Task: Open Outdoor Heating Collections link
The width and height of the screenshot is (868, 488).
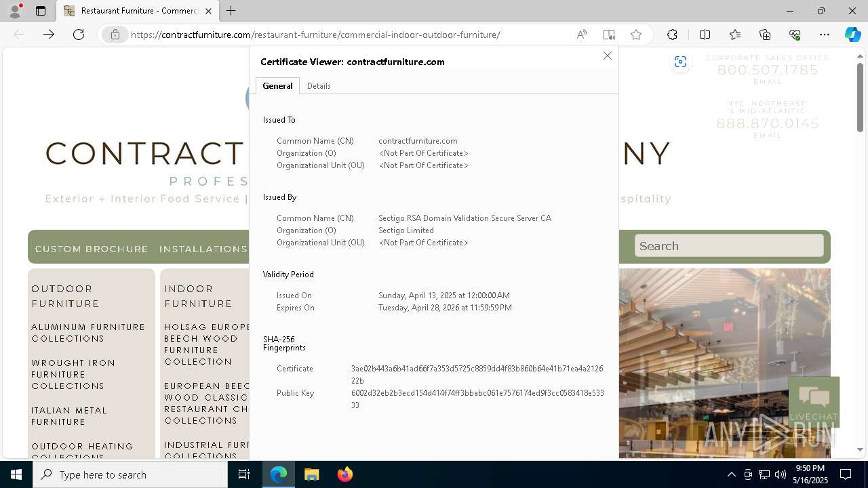Action: click(82, 451)
